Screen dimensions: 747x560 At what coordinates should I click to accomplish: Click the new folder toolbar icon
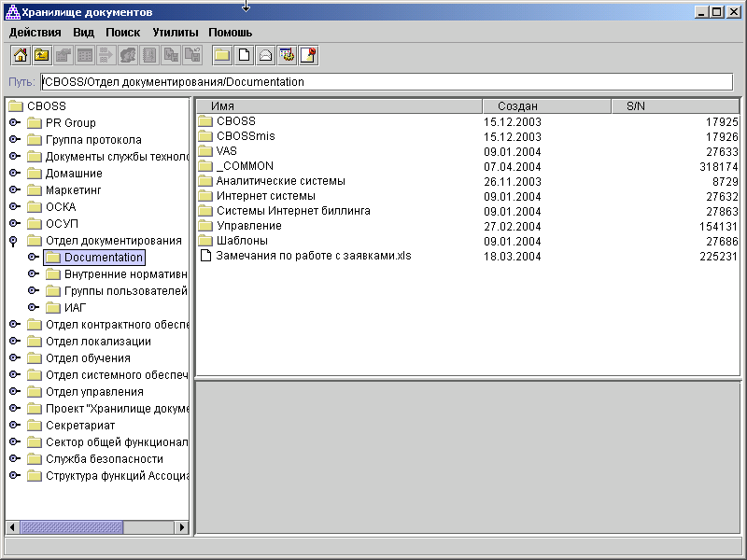coord(222,55)
